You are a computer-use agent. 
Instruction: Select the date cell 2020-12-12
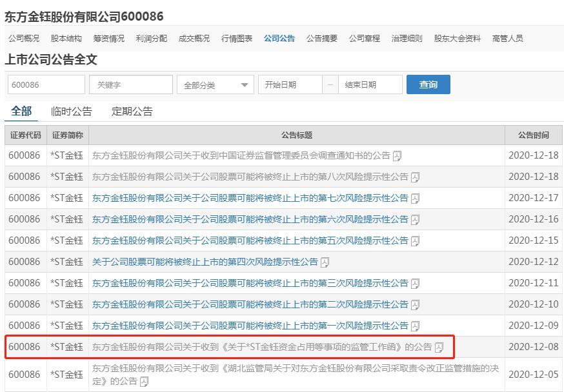pos(534,262)
